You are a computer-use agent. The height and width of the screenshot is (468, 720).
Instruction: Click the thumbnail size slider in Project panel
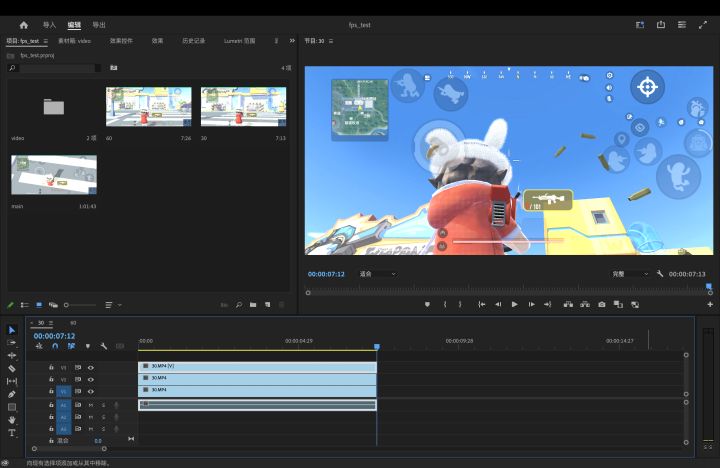coord(68,304)
